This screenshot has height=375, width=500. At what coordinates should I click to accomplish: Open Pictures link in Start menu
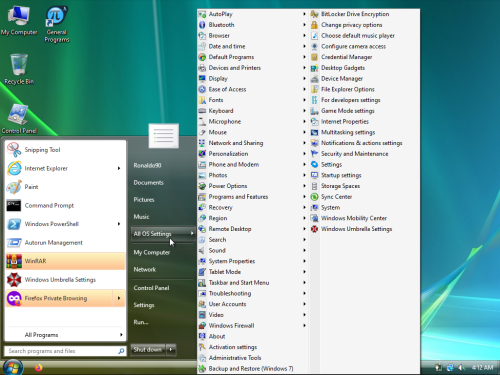coord(144,200)
